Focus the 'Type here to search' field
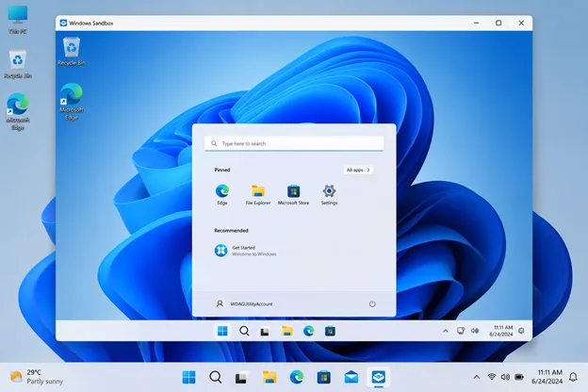The image size is (588, 392). [294, 143]
